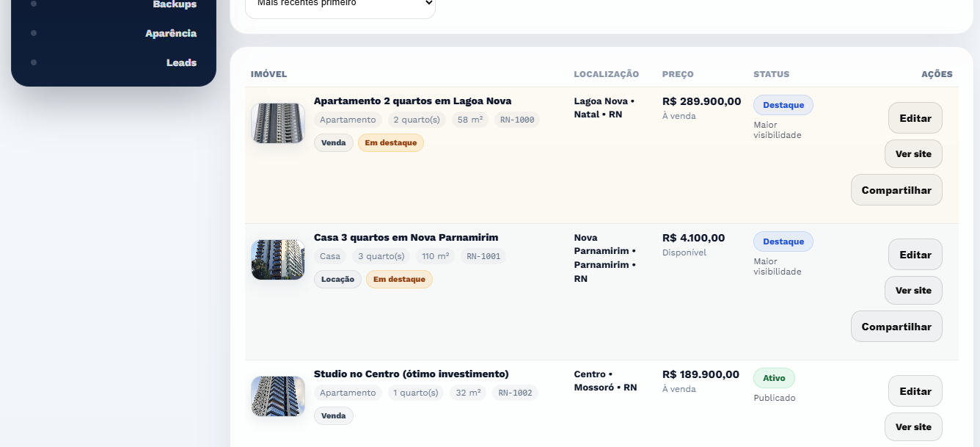Viewport: 980px width, 447px height.
Task: Go to the Leads section
Action: point(181,62)
